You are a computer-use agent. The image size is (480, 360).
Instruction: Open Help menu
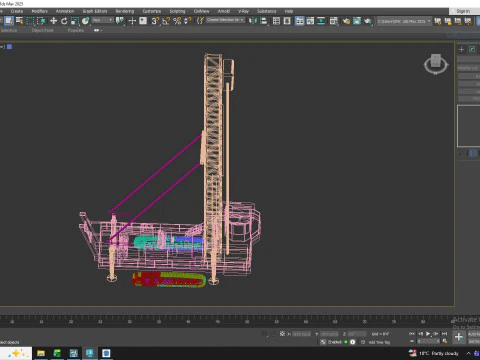(289, 11)
